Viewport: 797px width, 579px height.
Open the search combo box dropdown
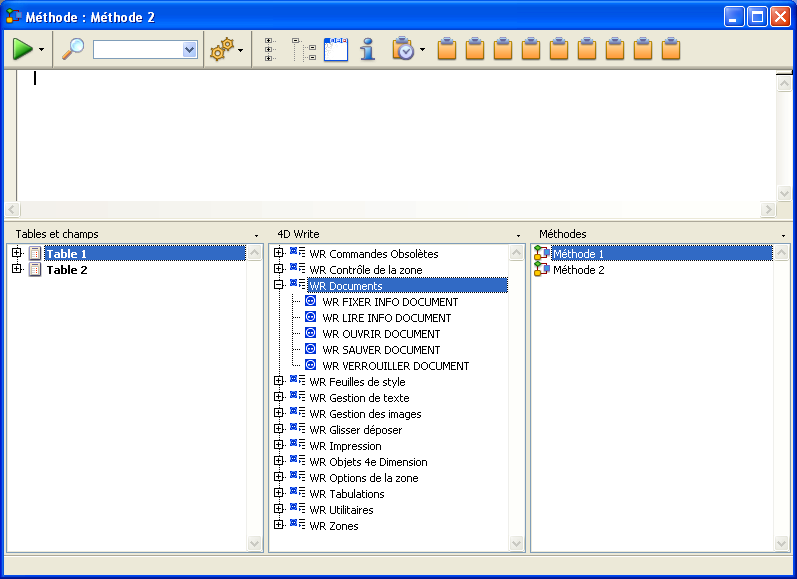point(189,49)
